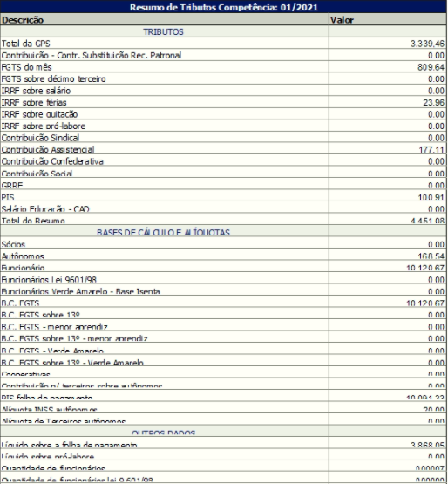
Task: Click the 4.451,08 Total do Resumo value
Action: pyautogui.click(x=427, y=221)
